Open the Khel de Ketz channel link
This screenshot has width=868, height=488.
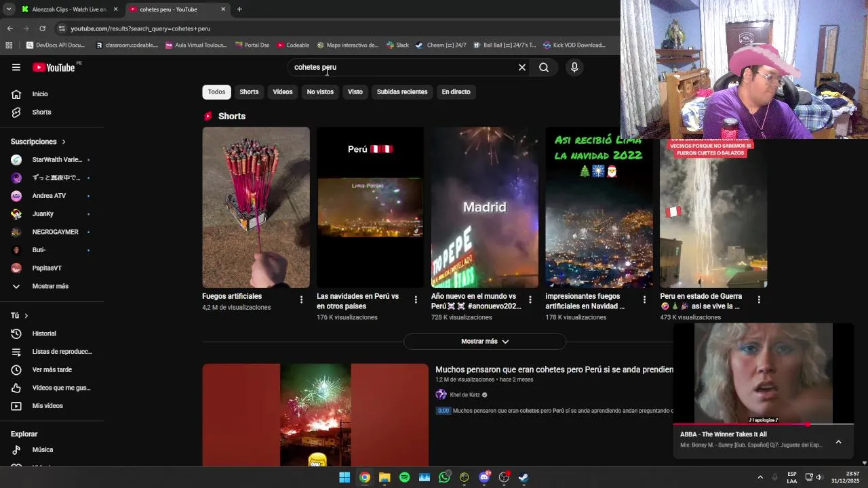point(465,394)
